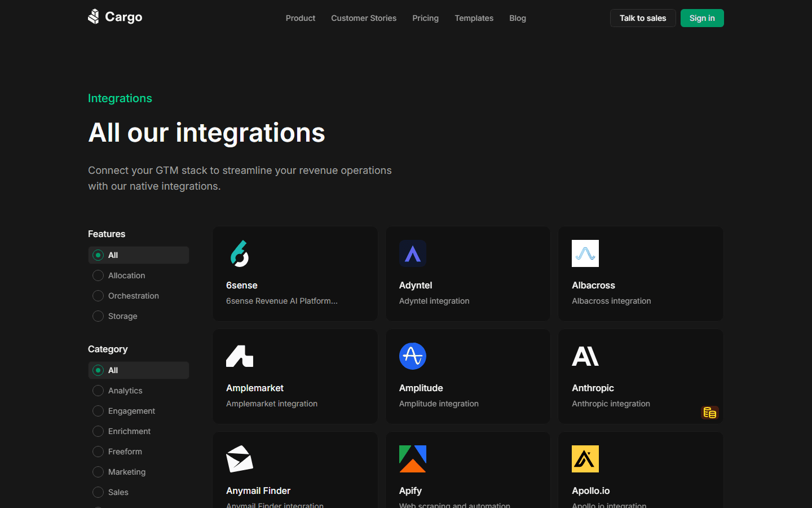Click the Amplitude integration card

click(467, 376)
